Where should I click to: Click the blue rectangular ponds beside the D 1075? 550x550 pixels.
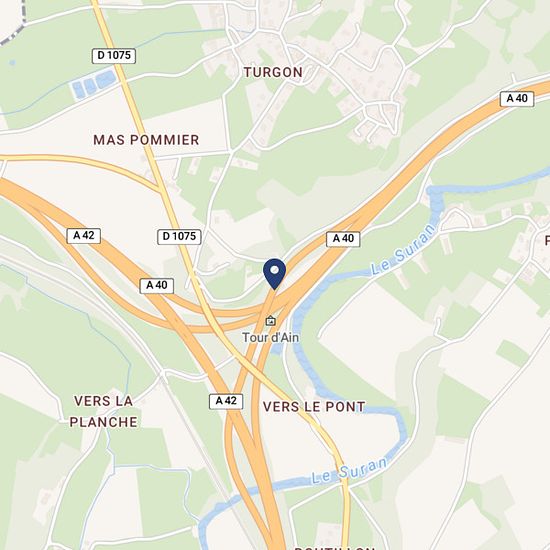[x=94, y=84]
